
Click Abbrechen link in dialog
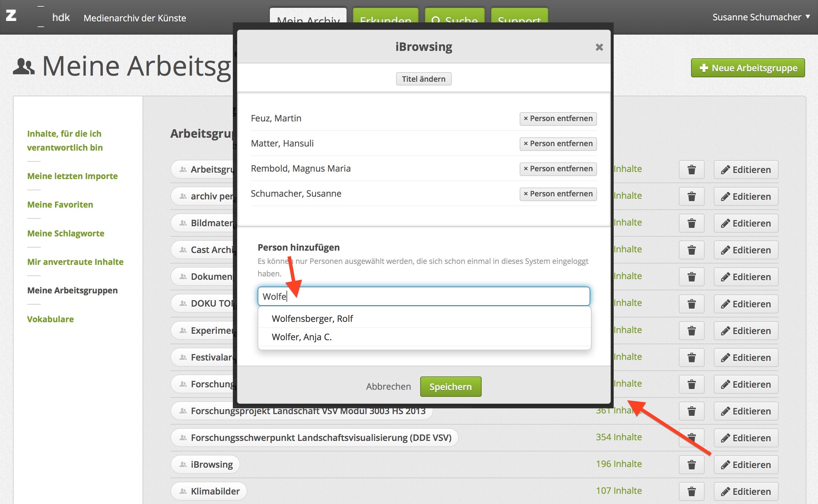(388, 387)
